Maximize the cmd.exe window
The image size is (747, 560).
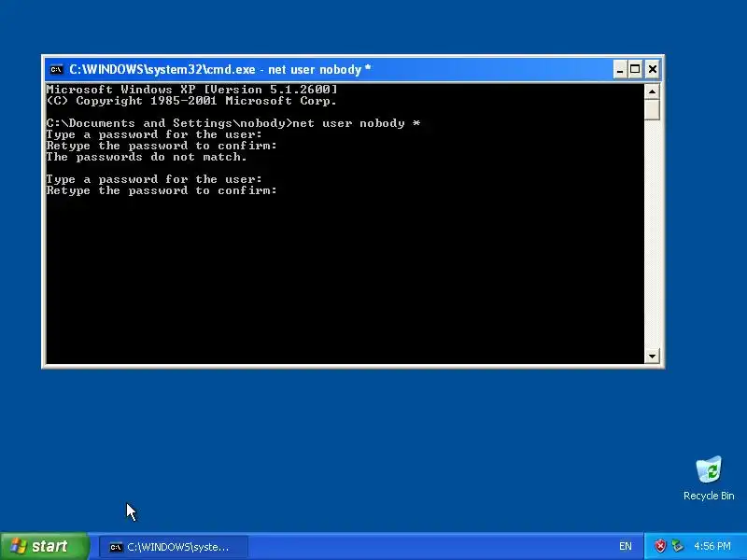point(635,69)
